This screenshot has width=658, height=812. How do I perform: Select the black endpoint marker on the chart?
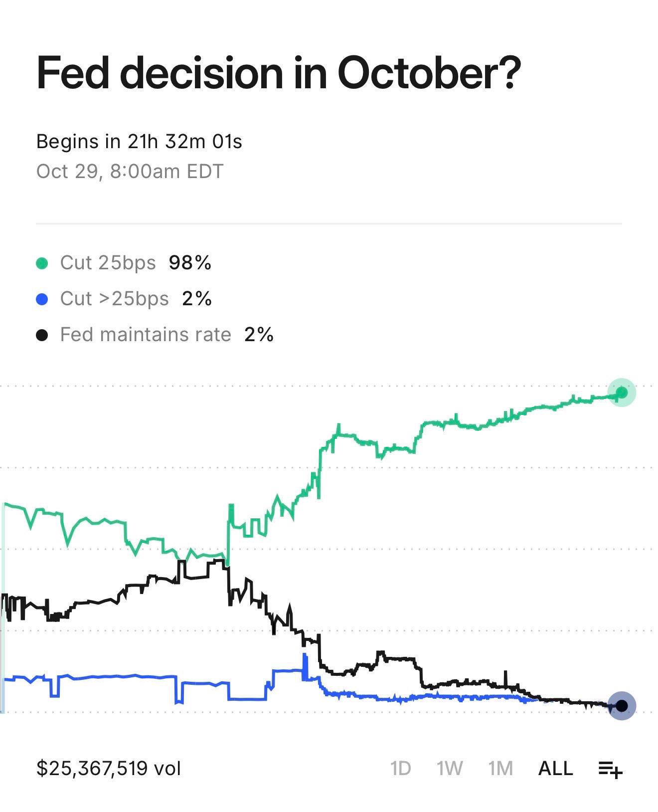(621, 706)
